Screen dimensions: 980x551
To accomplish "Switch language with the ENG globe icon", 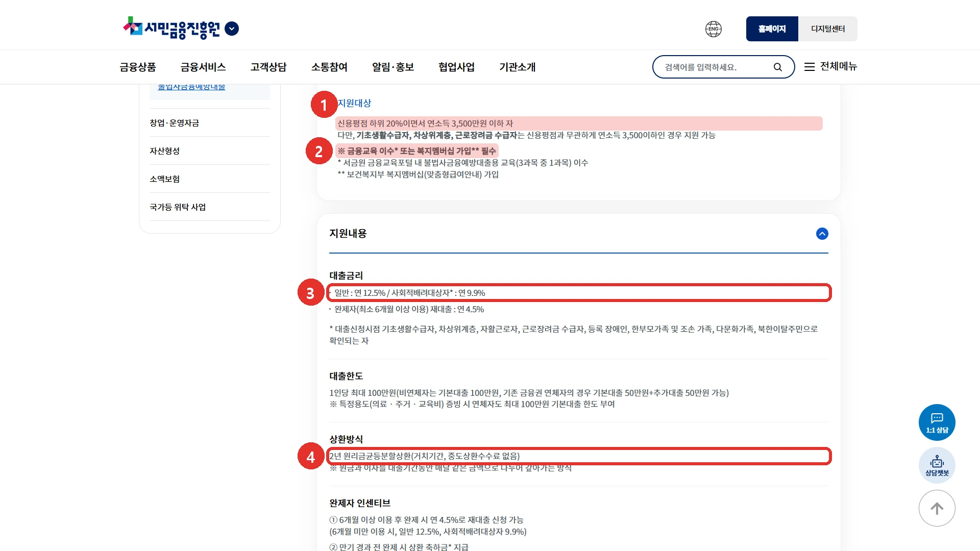I will tap(714, 29).
